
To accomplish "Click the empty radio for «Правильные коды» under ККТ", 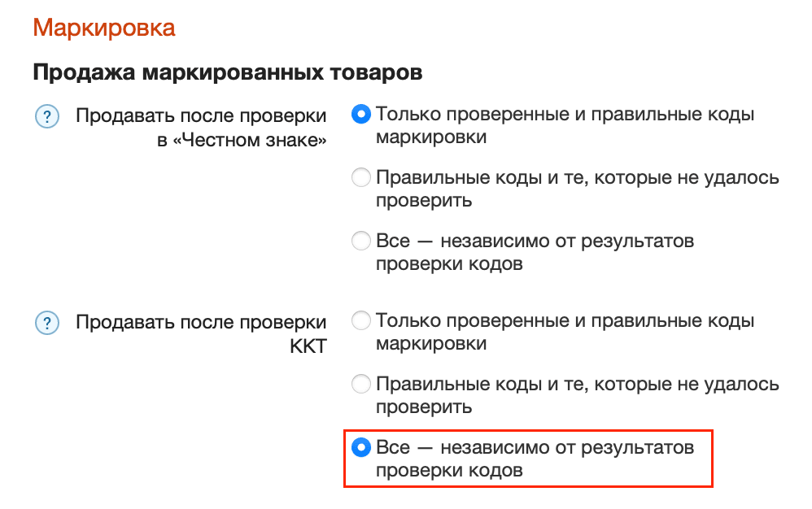I will point(360,382).
